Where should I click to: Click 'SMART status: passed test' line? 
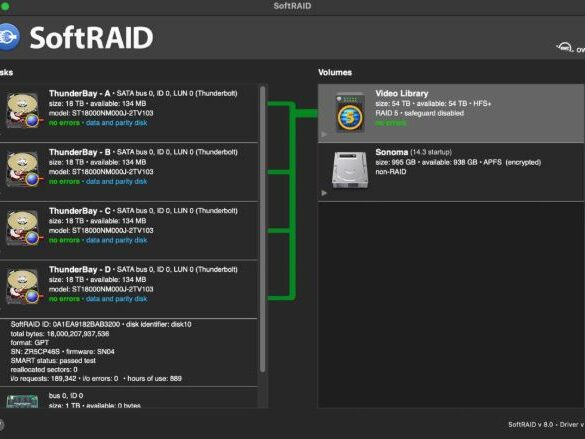click(53, 360)
